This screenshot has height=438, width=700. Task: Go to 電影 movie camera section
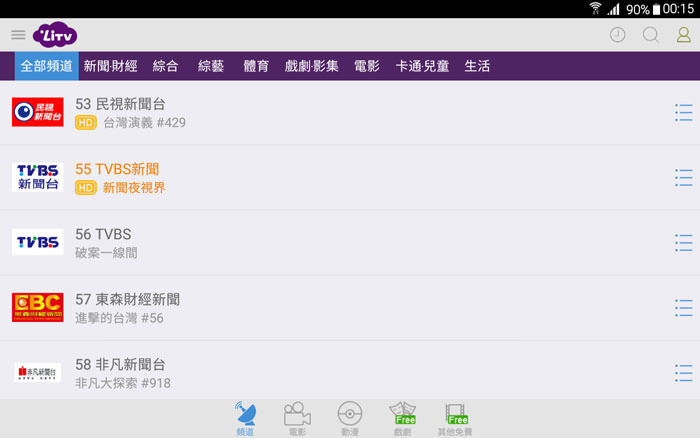pyautogui.click(x=298, y=418)
